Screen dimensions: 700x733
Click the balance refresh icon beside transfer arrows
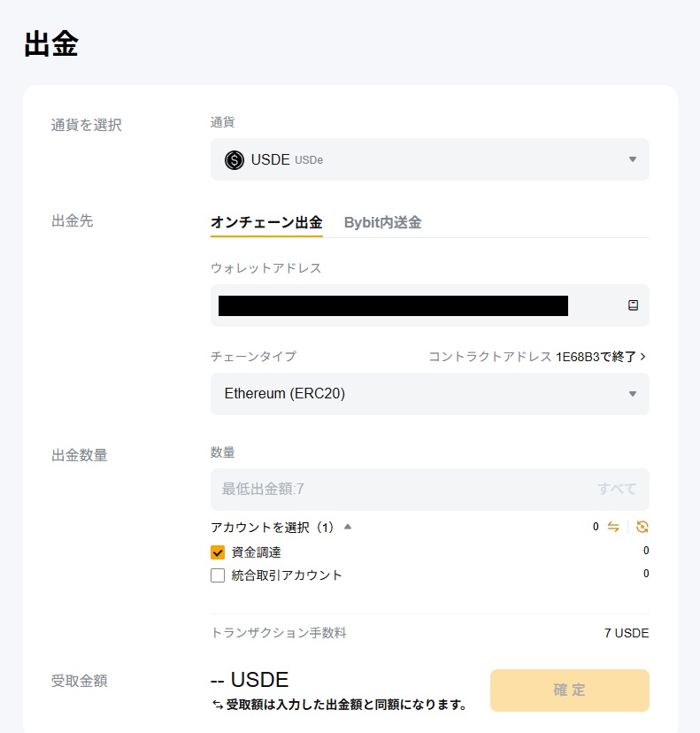point(642,527)
